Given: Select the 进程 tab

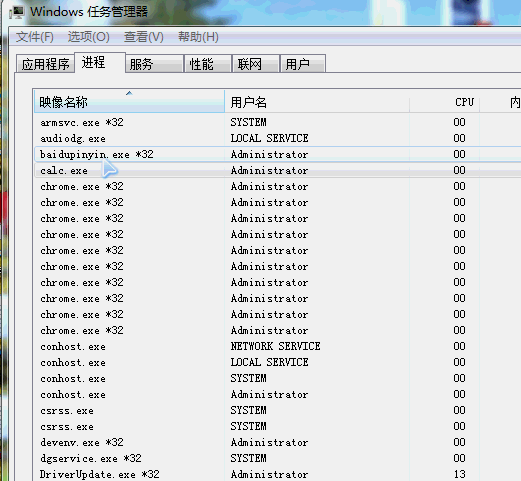Looking at the screenshot, I should point(100,62).
